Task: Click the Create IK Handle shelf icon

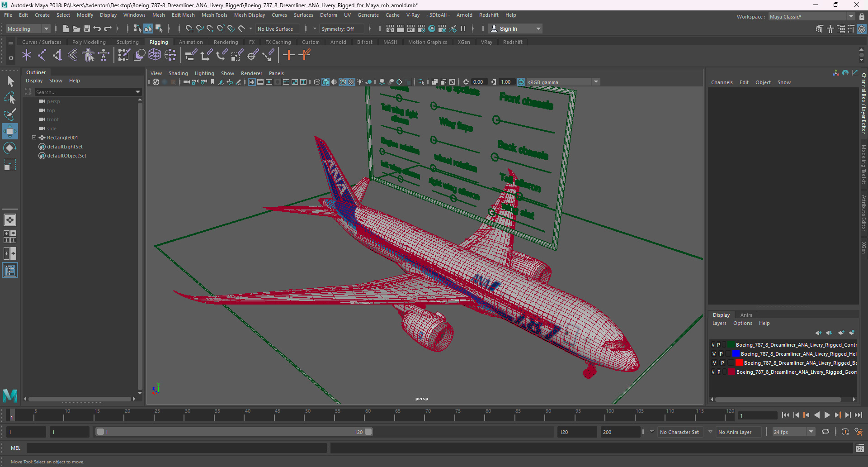Action: (x=57, y=55)
